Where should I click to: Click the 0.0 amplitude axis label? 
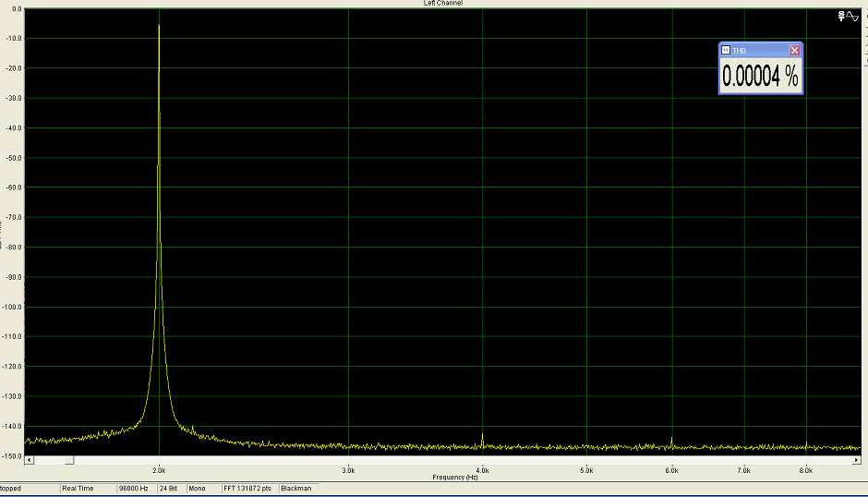(16, 9)
